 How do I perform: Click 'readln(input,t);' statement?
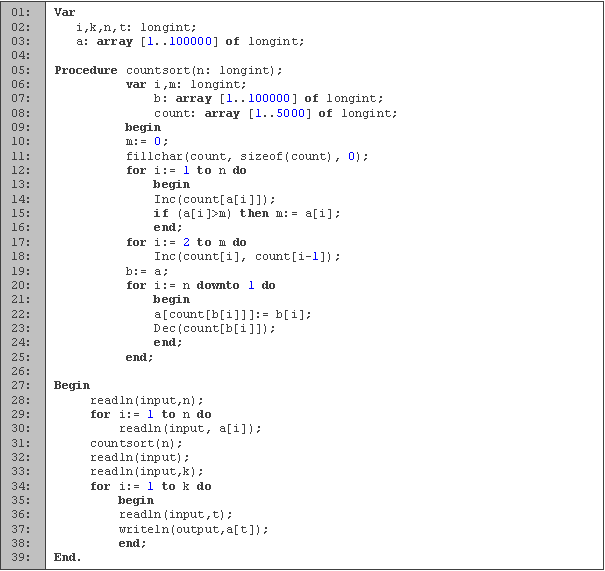[176, 515]
